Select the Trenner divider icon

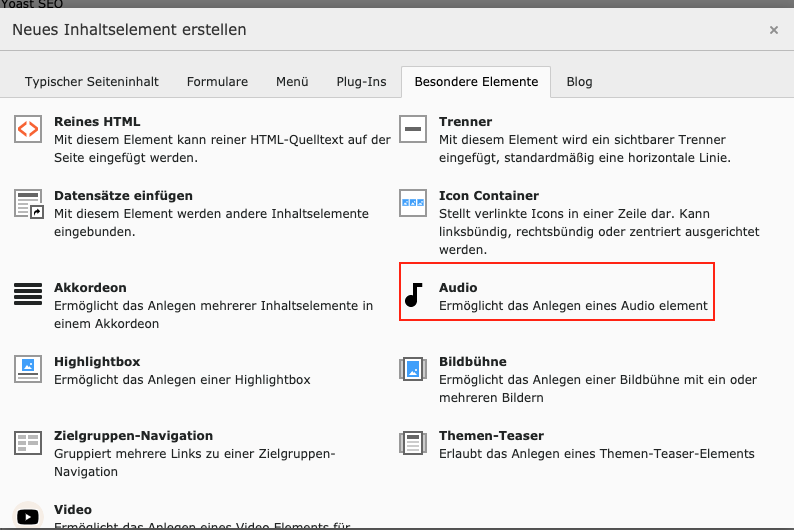coord(413,129)
